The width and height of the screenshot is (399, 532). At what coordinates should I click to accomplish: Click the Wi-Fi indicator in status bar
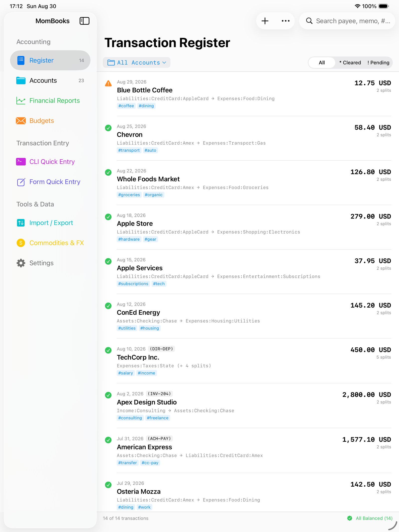click(358, 6)
